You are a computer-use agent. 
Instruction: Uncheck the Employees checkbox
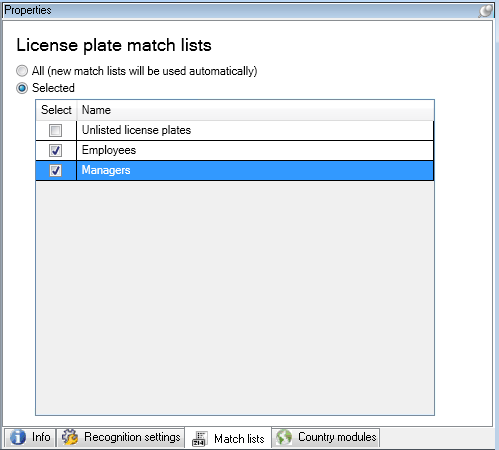point(55,150)
